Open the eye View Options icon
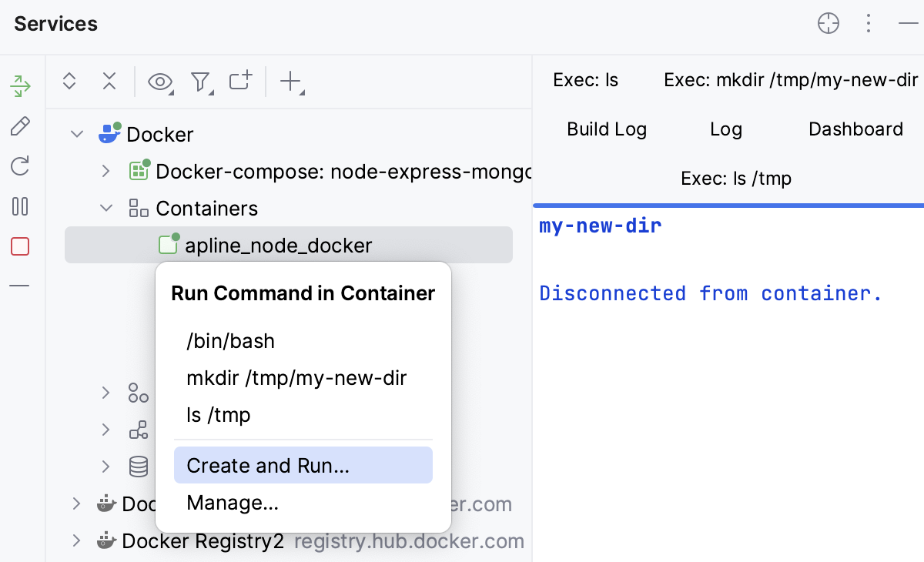The height and width of the screenshot is (562, 924). pos(160,81)
